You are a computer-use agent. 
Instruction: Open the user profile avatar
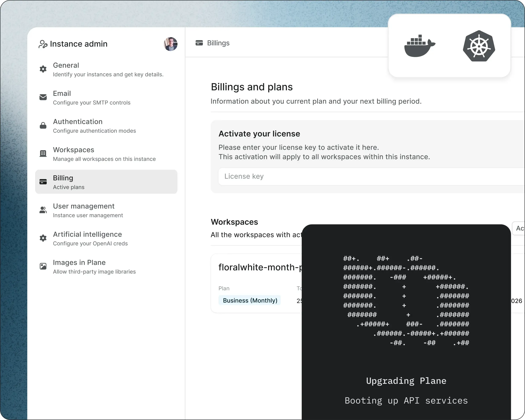pos(170,44)
